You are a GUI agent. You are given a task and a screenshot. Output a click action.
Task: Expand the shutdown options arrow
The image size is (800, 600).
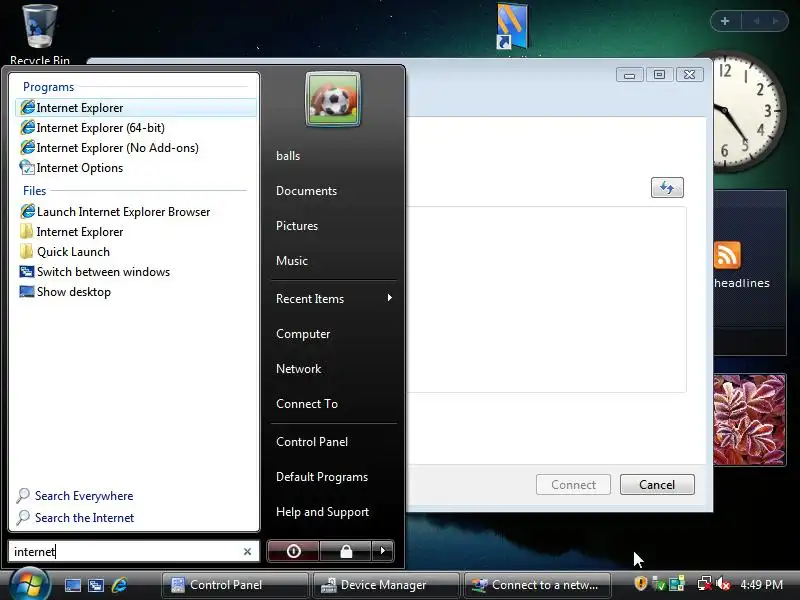point(383,551)
